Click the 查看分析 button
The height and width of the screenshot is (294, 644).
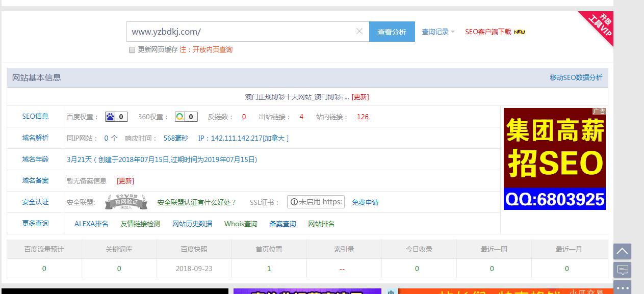pos(392,32)
